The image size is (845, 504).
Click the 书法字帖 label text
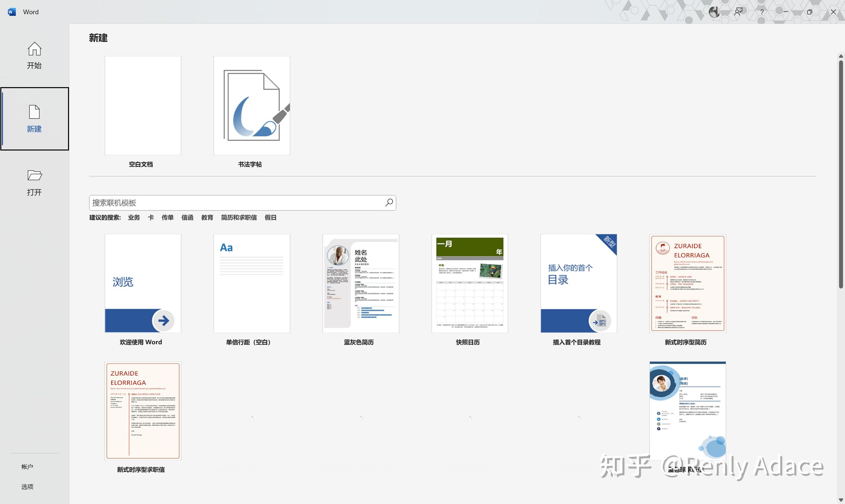pyautogui.click(x=250, y=164)
